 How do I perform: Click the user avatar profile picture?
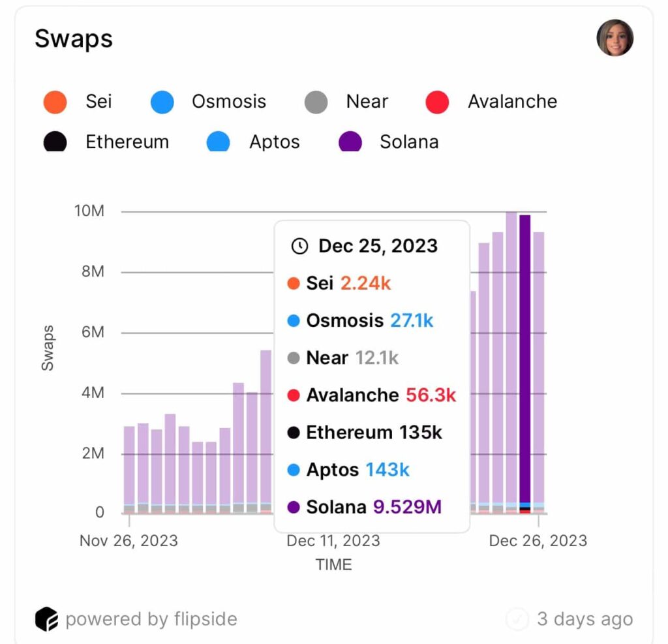tap(615, 38)
